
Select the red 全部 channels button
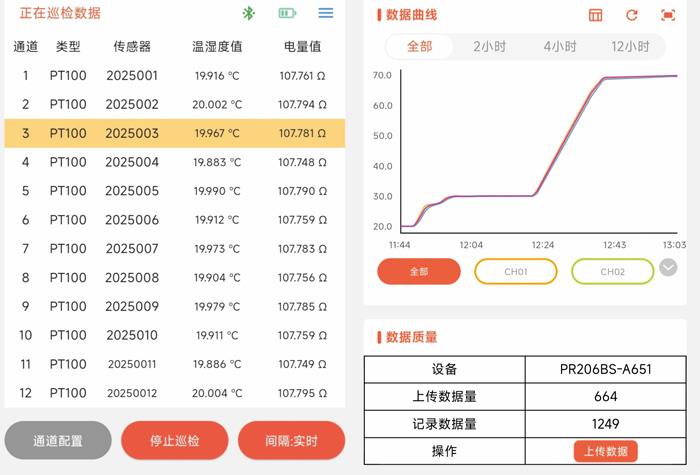point(419,271)
